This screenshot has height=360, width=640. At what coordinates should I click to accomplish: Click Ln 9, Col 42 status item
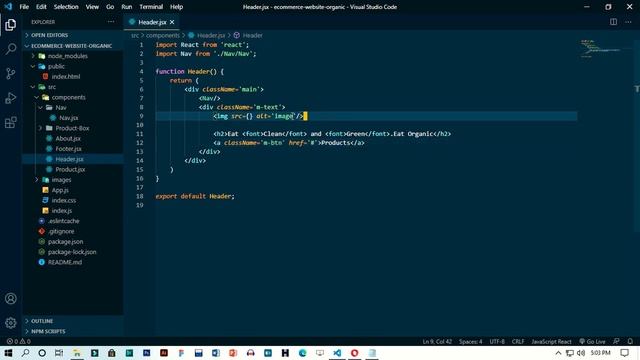tap(437, 341)
